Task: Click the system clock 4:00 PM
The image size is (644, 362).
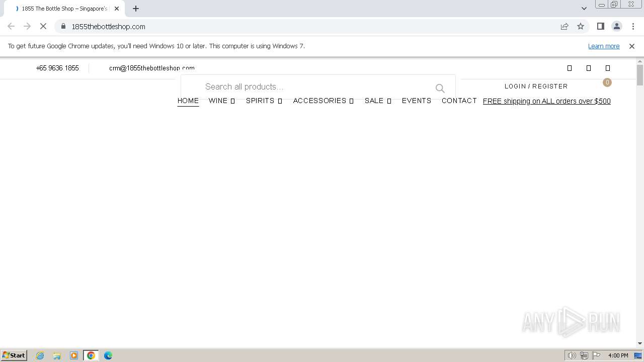Action: click(618, 355)
